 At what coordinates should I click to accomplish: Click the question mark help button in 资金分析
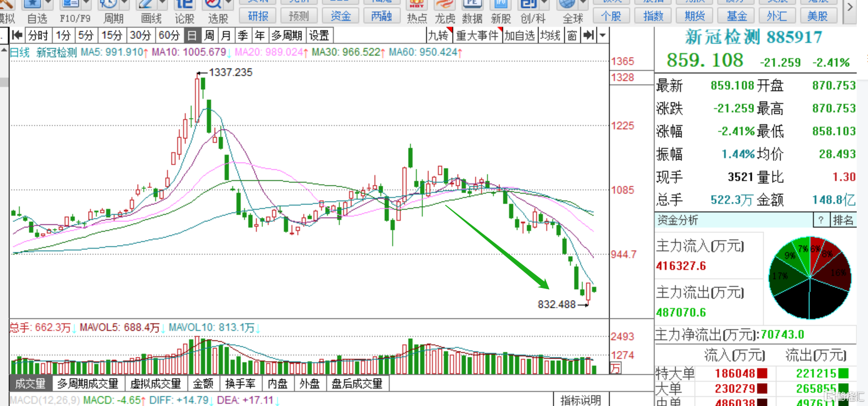[820, 220]
